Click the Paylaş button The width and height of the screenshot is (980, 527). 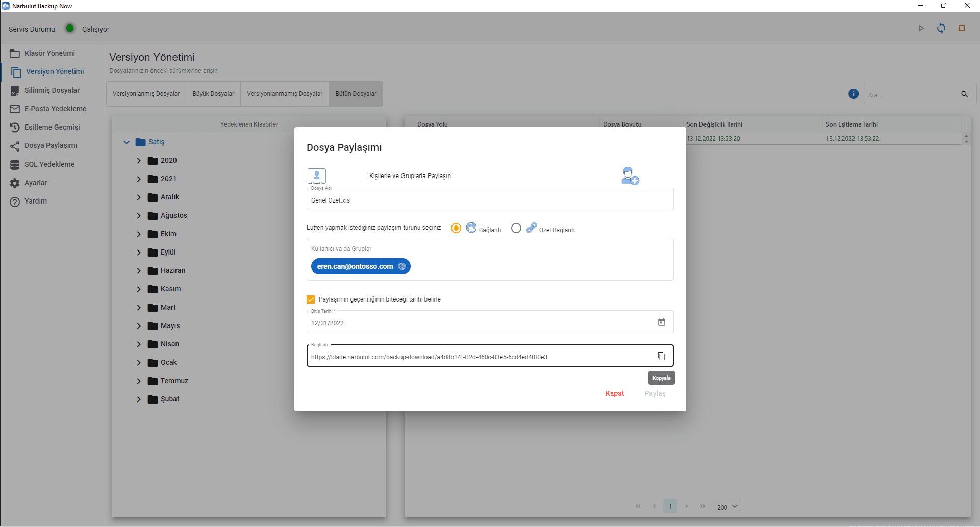point(655,393)
